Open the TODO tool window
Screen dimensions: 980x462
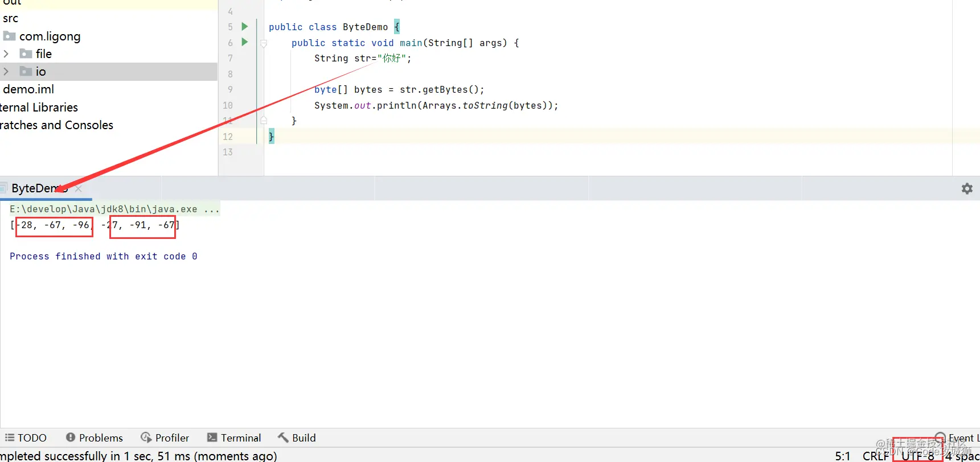tap(26, 438)
